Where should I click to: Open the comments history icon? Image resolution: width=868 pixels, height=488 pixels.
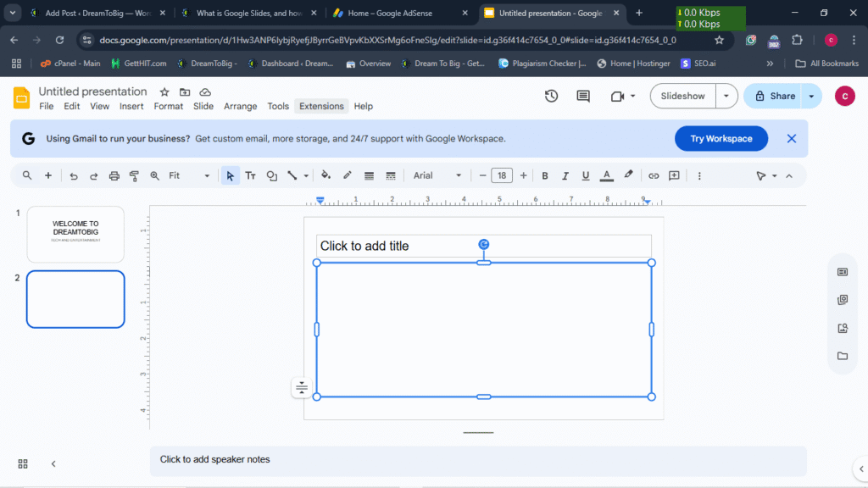pyautogui.click(x=583, y=97)
